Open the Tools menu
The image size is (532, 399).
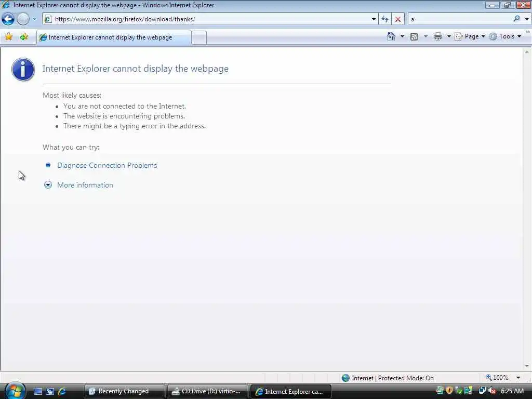(x=505, y=36)
